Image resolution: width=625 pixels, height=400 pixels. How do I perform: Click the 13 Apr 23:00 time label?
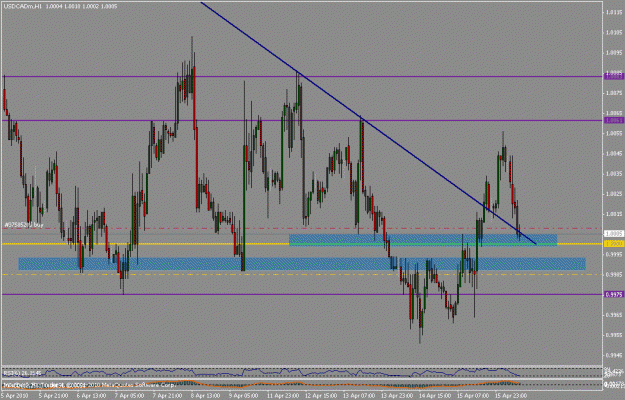click(x=398, y=396)
